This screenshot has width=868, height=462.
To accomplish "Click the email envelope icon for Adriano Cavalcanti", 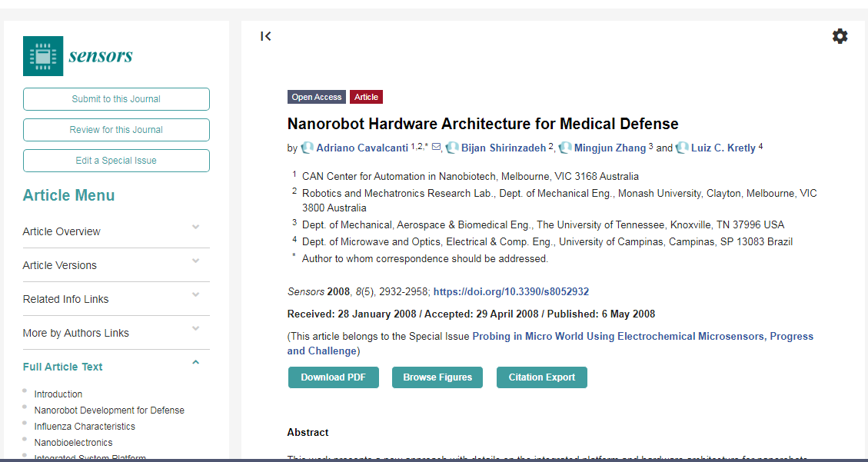I will [x=436, y=147].
